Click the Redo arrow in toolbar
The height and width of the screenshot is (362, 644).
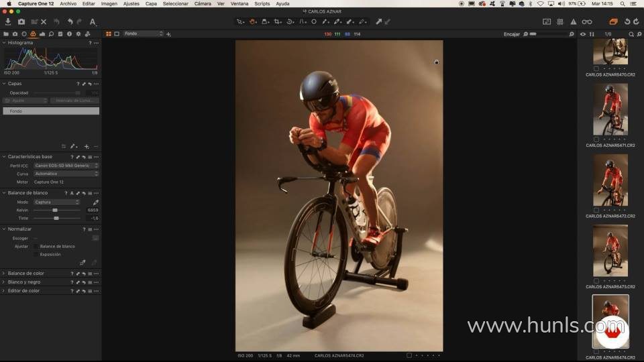pos(79,21)
